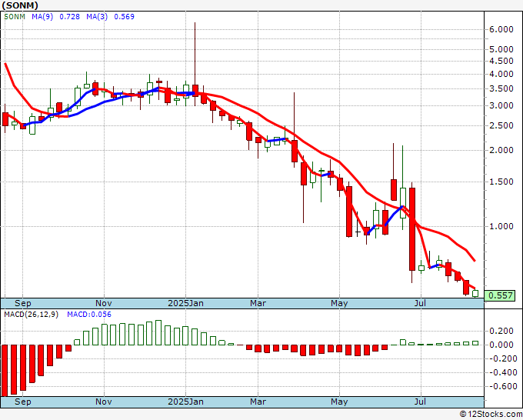Click the 2.500 price axis label
523x420 pixels.
point(501,125)
